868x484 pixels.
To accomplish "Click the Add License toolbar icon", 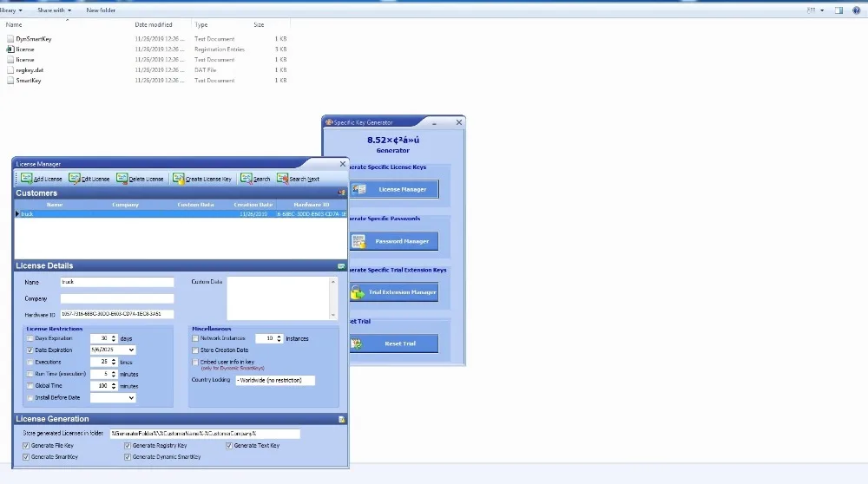I will click(27, 178).
